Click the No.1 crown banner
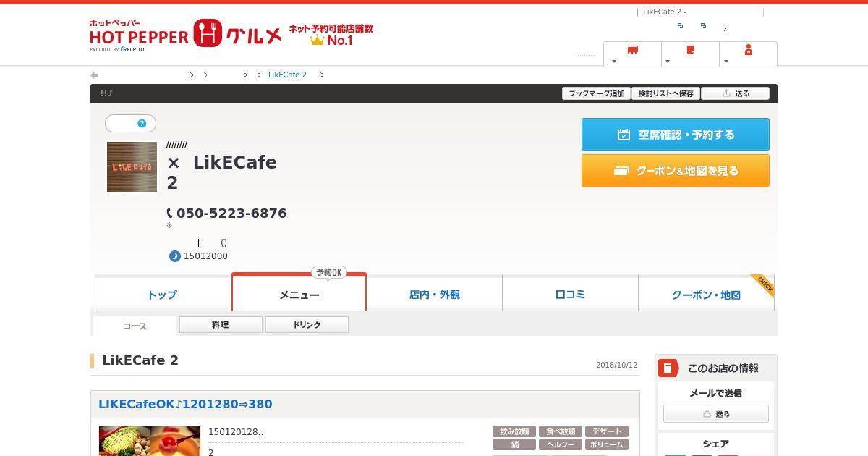Screen dimensions: 868x456 pyautogui.click(x=331, y=35)
